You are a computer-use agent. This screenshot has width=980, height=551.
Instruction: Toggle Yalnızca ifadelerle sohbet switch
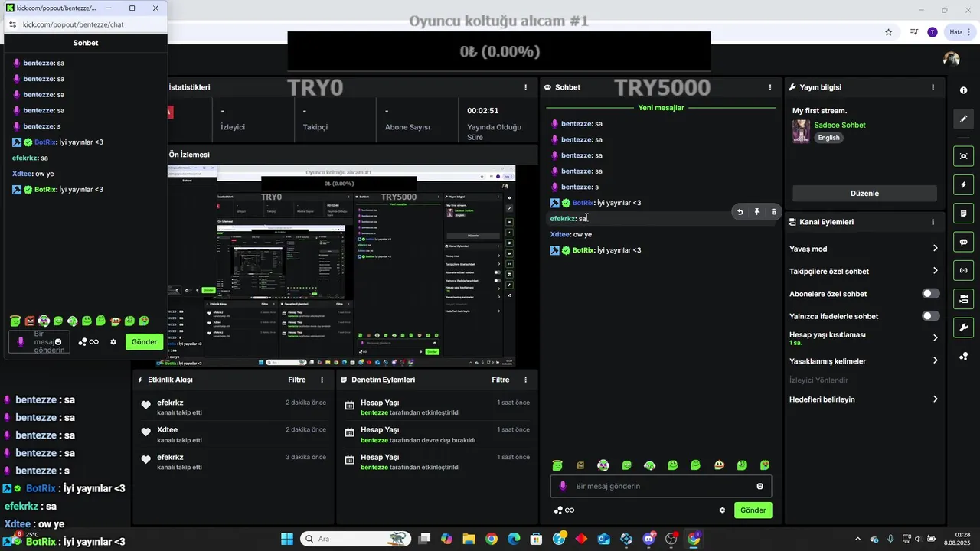(930, 316)
